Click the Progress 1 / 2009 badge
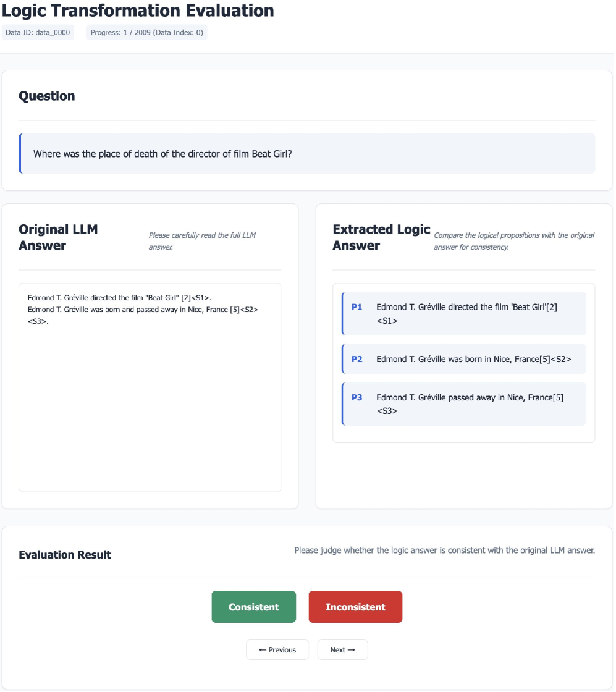Image resolution: width=616 pixels, height=692 pixels. click(146, 32)
